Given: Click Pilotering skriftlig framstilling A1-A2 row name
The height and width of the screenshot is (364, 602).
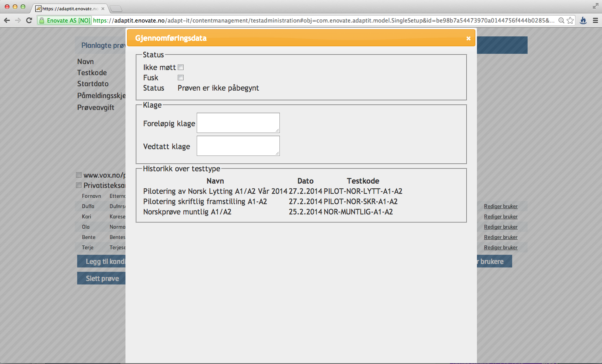Looking at the screenshot, I should click(205, 202).
